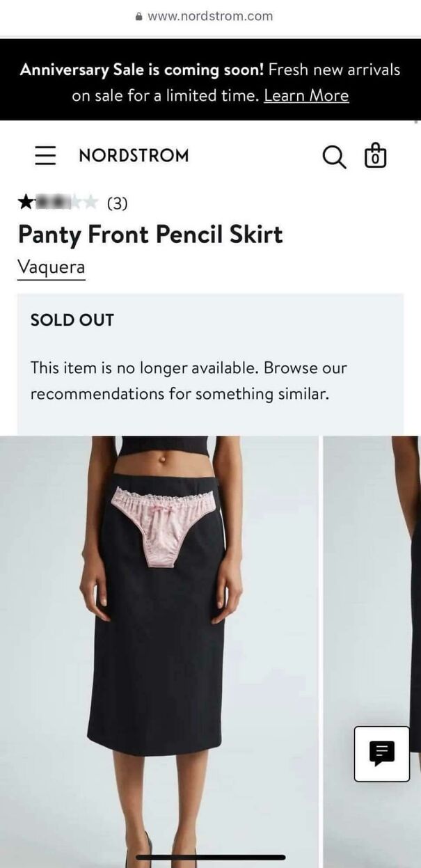Open the hamburger navigation menu
This screenshot has width=421, height=868.
pyautogui.click(x=45, y=155)
